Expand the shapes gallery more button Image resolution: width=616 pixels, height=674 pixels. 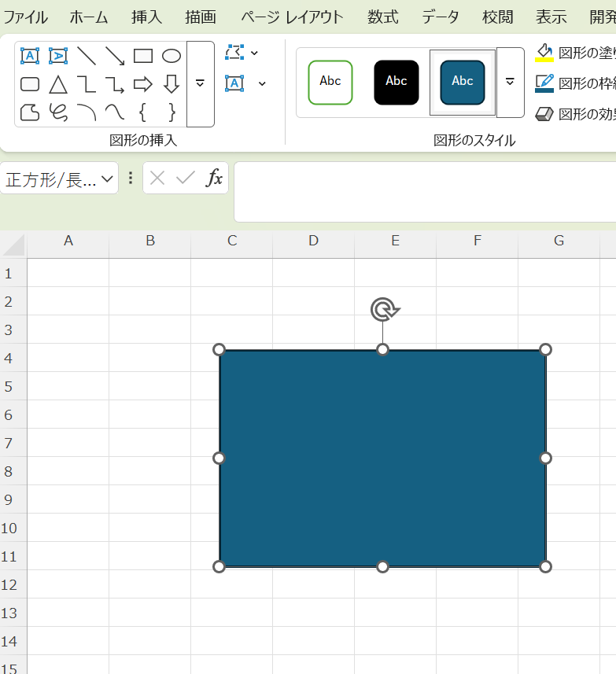(x=200, y=83)
